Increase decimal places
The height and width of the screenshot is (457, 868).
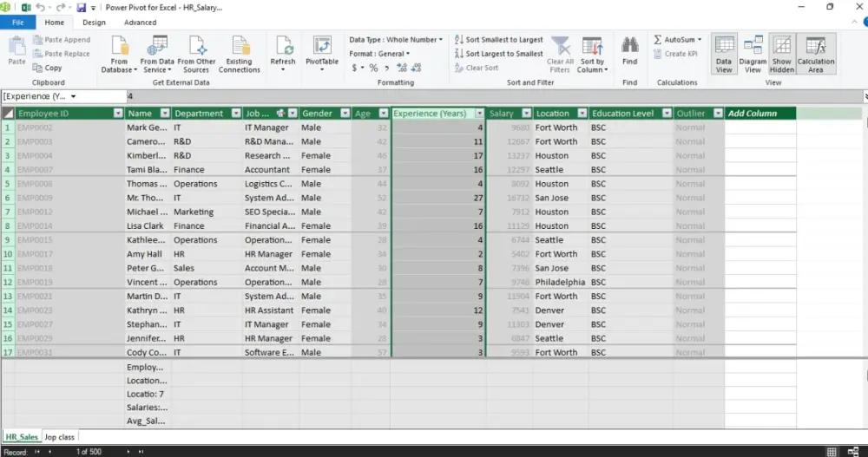point(402,68)
